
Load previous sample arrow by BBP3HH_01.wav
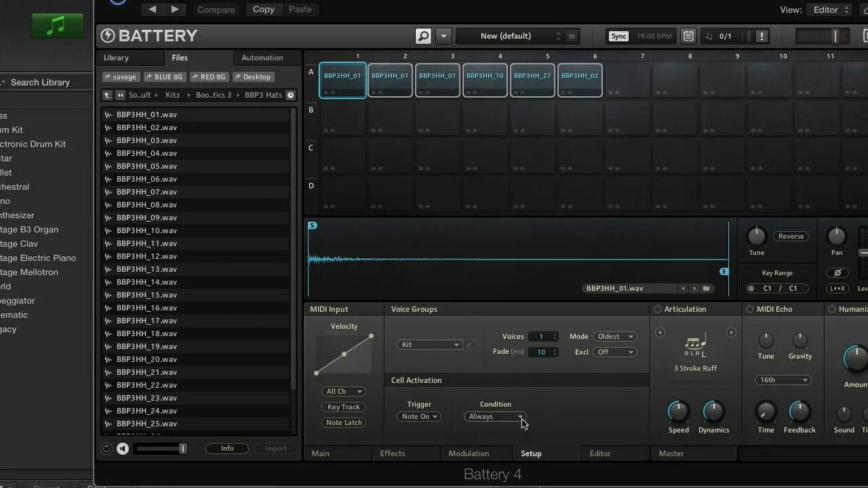click(684, 288)
